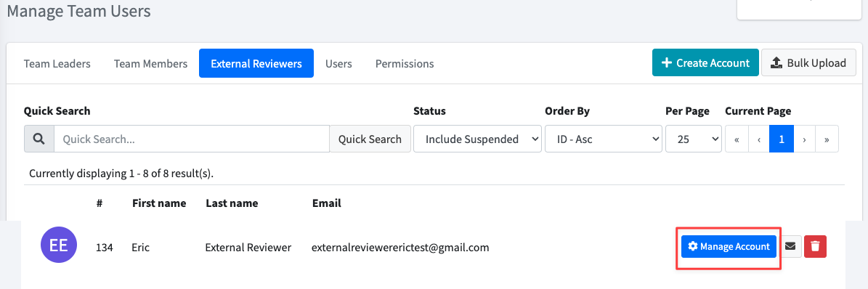Open the Per Page dropdown

[x=693, y=139]
